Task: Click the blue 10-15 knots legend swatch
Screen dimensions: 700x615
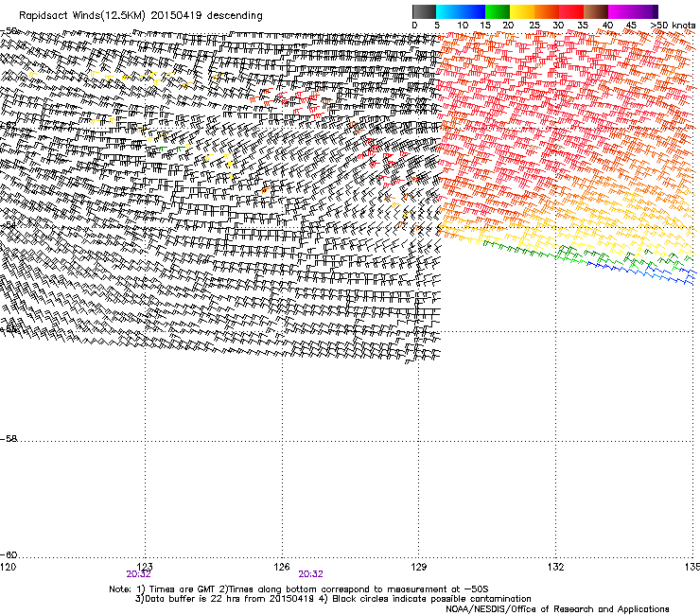Action: pyautogui.click(x=473, y=11)
